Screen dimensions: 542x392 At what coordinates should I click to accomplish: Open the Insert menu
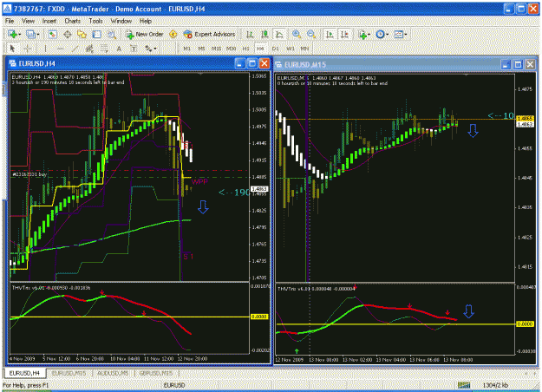(x=49, y=21)
